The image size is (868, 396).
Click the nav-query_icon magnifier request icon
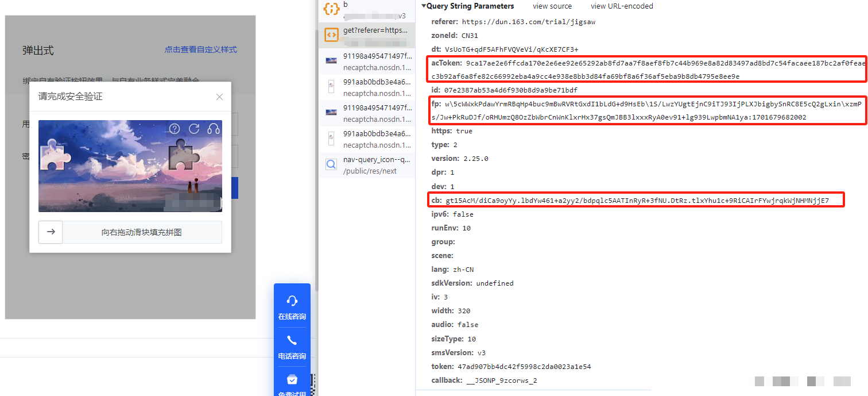click(331, 164)
